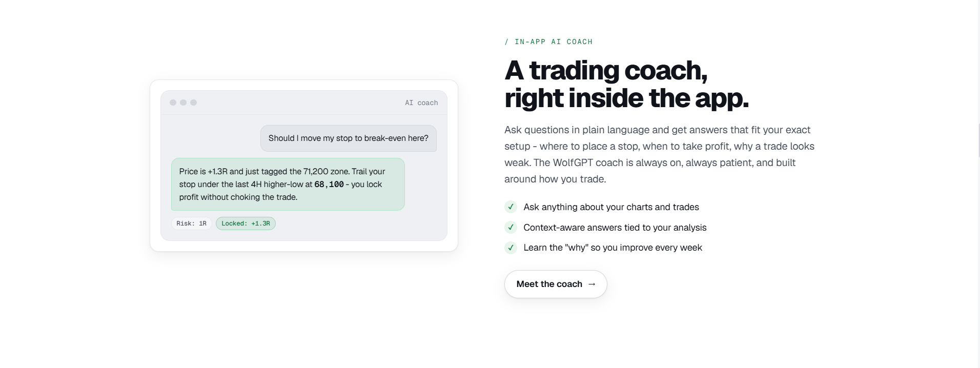The height and width of the screenshot is (368, 980).
Task: Click the WolfGPT coach description paragraph
Action: pyautogui.click(x=659, y=154)
